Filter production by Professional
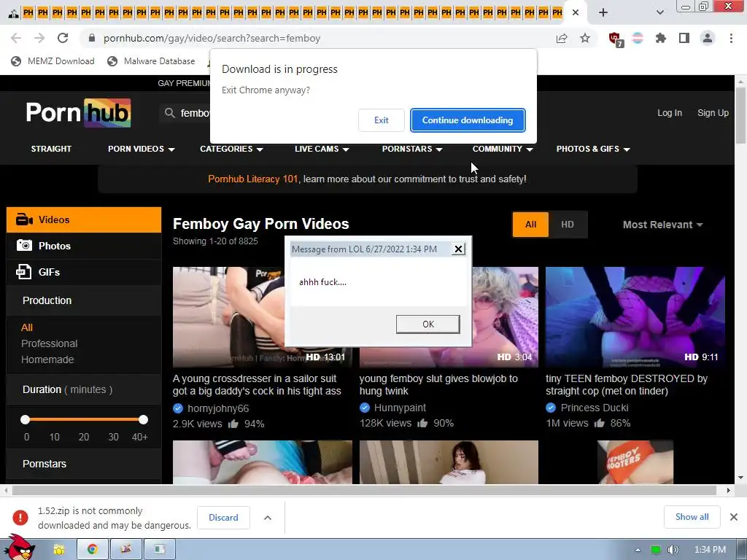Image resolution: width=747 pixels, height=560 pixels. pos(49,343)
